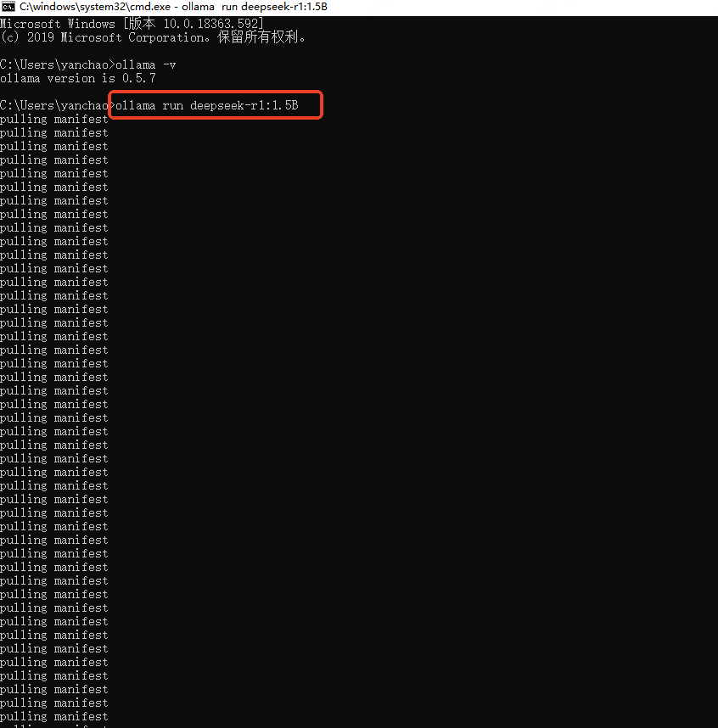
Task: Click the 'ollama run deepseek-r1:1.5B' command text
Action: (207, 105)
